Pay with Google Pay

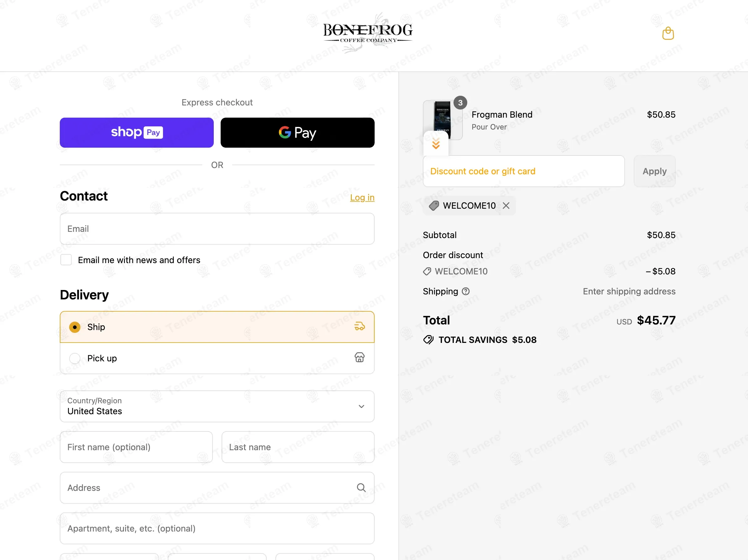[298, 132]
